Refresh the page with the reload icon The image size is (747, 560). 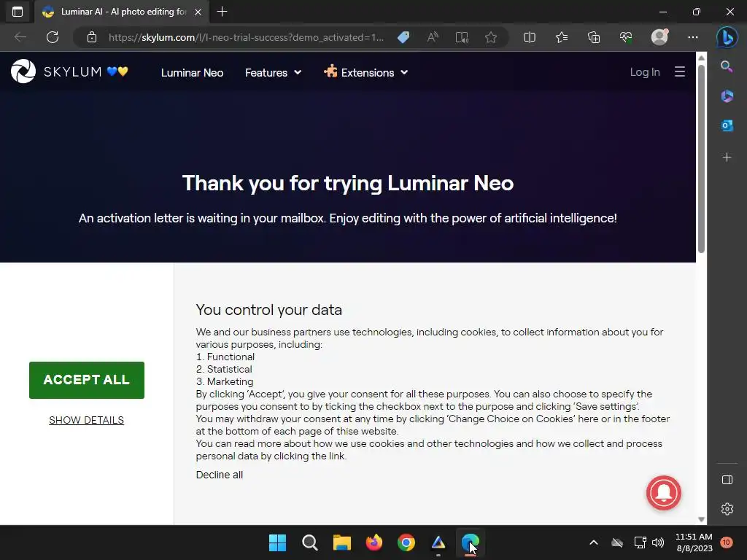53,37
